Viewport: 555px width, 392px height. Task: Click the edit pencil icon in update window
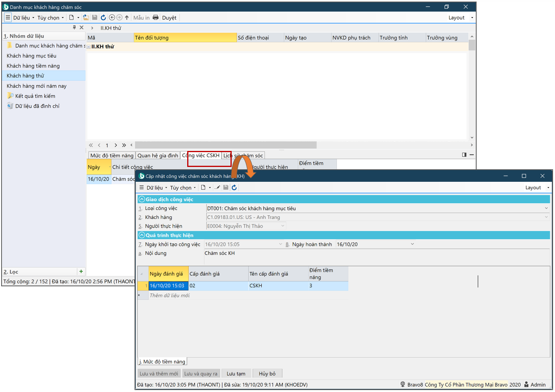click(x=218, y=188)
